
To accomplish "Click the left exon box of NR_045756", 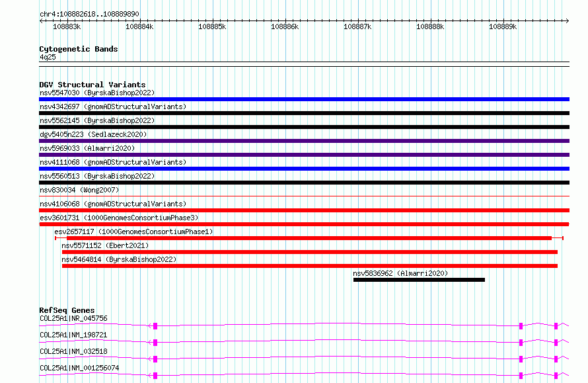I will 155,326.
